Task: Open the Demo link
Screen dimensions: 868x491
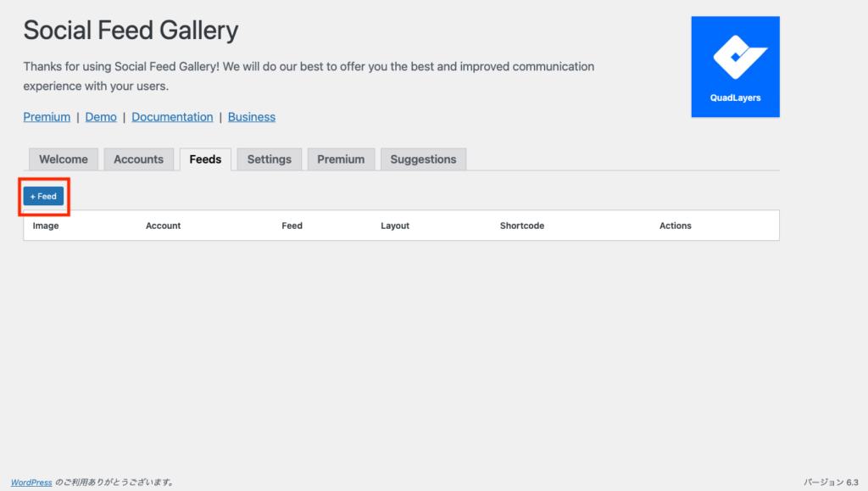Action: (101, 117)
